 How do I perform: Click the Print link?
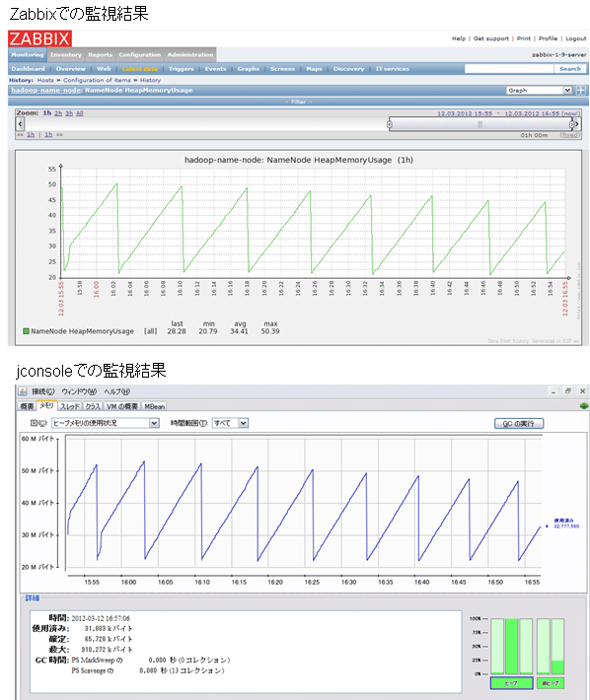click(x=524, y=38)
